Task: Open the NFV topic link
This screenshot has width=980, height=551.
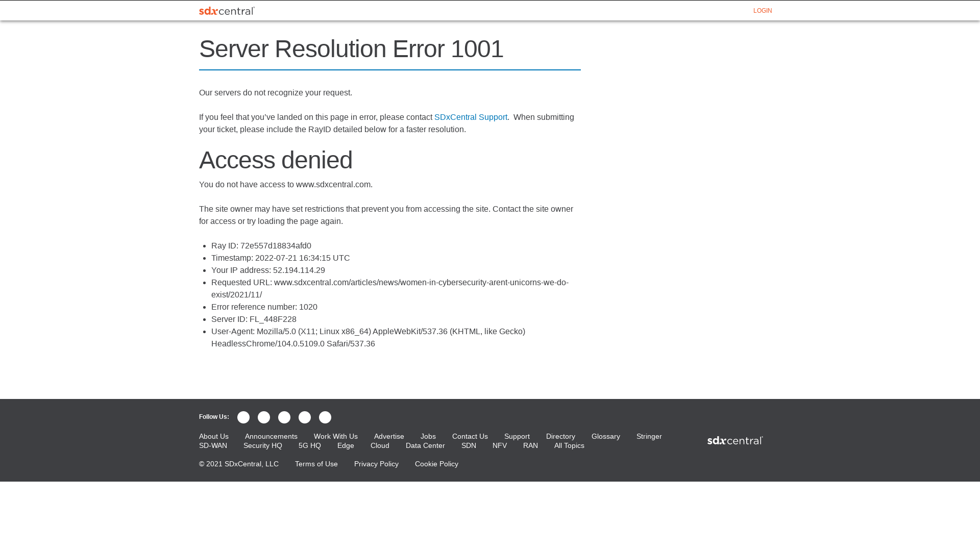Action: point(500,446)
